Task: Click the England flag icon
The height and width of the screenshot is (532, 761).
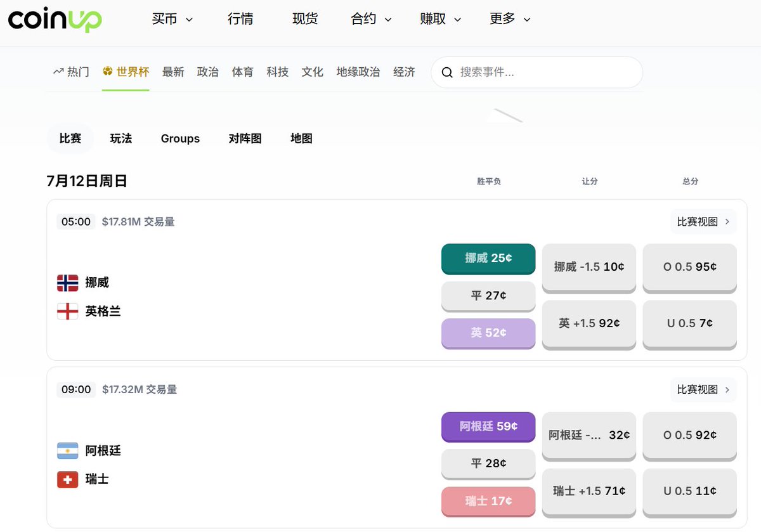Action: click(68, 311)
